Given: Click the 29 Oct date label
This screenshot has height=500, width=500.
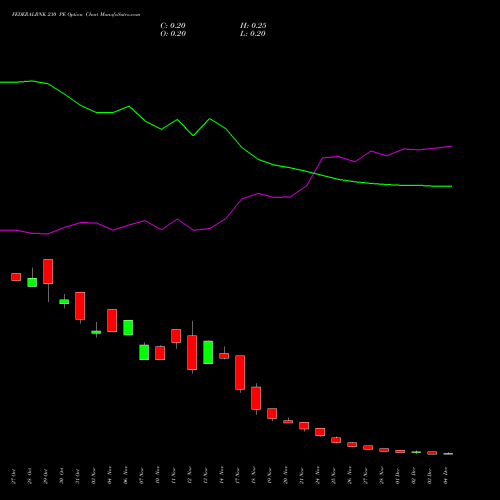Looking at the screenshot, I should [46, 476].
